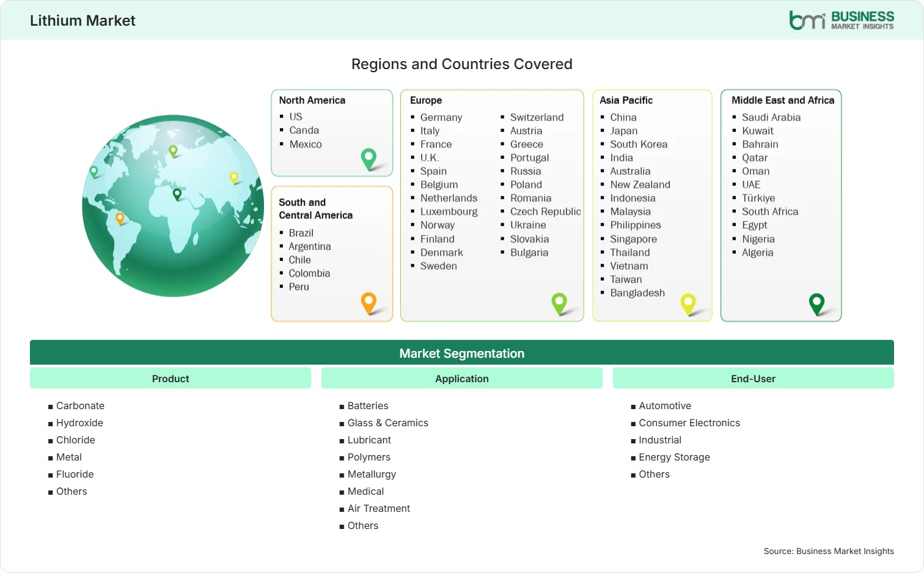Select the Product segmentation header
The width and height of the screenshot is (924, 573).
click(170, 379)
